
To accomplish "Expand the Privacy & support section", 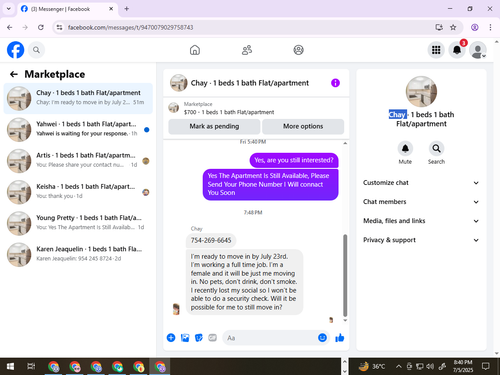I will pyautogui.click(x=421, y=240).
